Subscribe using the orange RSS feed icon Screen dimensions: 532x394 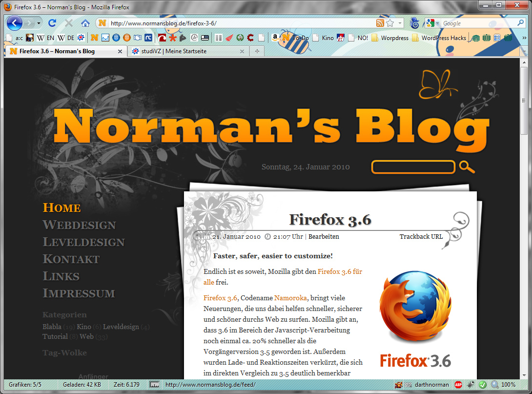coord(380,23)
